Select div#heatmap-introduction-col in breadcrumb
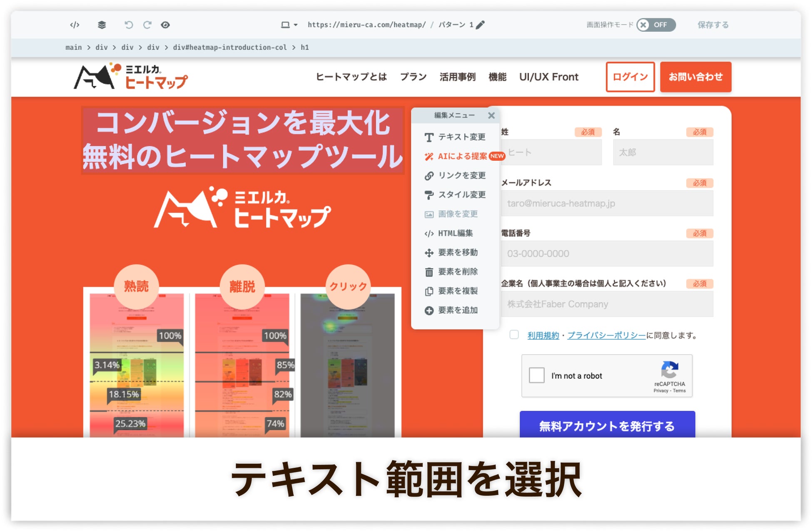 [230, 47]
